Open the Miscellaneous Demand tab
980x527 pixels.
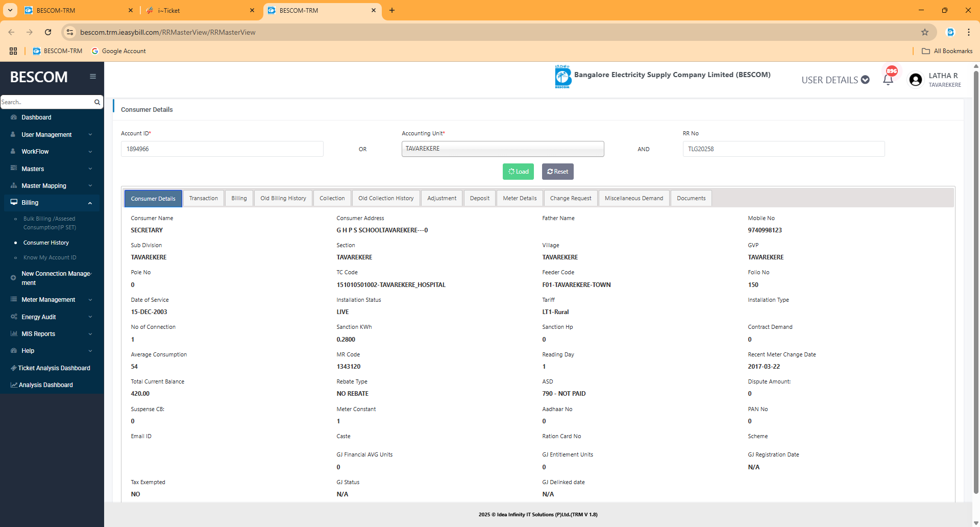coord(634,198)
